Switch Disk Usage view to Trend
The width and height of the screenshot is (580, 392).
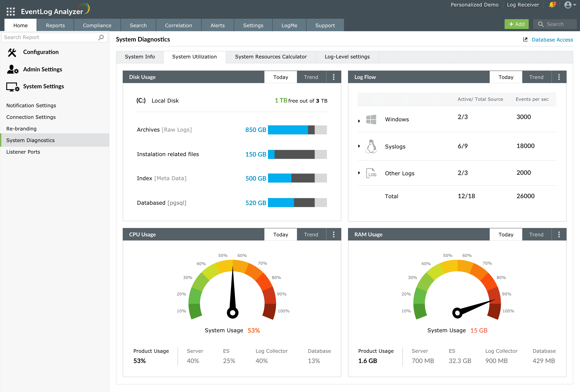pyautogui.click(x=311, y=77)
